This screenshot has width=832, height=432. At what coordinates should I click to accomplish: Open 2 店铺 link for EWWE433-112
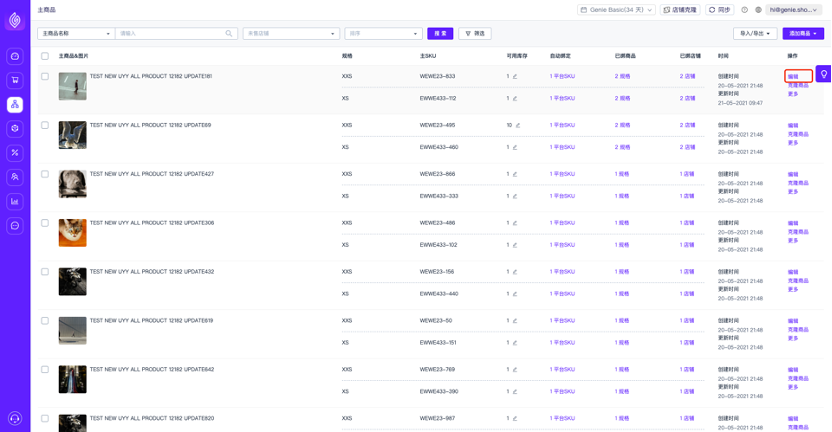[x=688, y=98]
